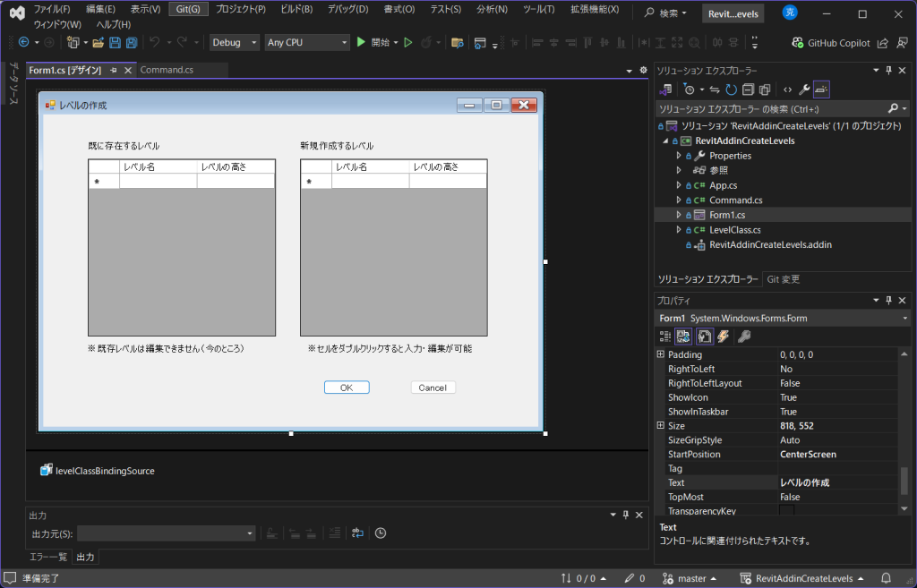Click the Refresh icon in Solution Explorer
Screen dimensions: 917x588
click(731, 89)
